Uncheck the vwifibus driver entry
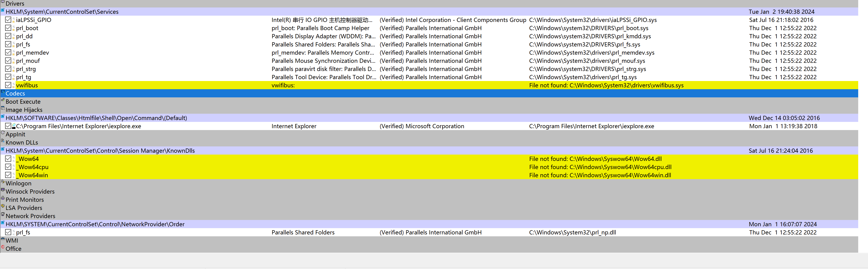The height and width of the screenshot is (269, 868). pos(8,85)
